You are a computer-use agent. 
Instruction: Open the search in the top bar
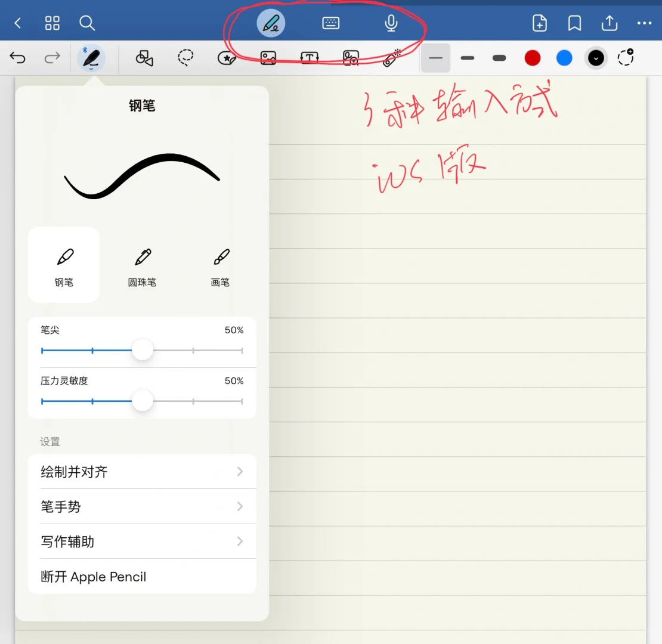point(87,23)
